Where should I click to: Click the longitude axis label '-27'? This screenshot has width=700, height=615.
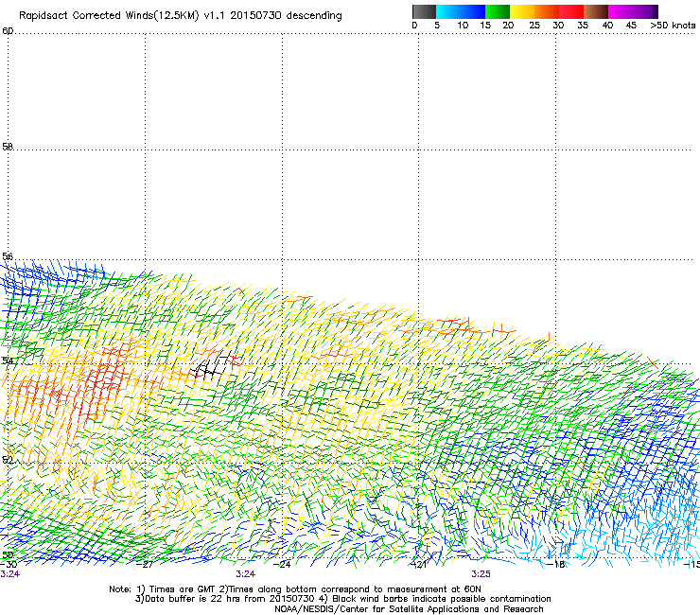[x=145, y=565]
